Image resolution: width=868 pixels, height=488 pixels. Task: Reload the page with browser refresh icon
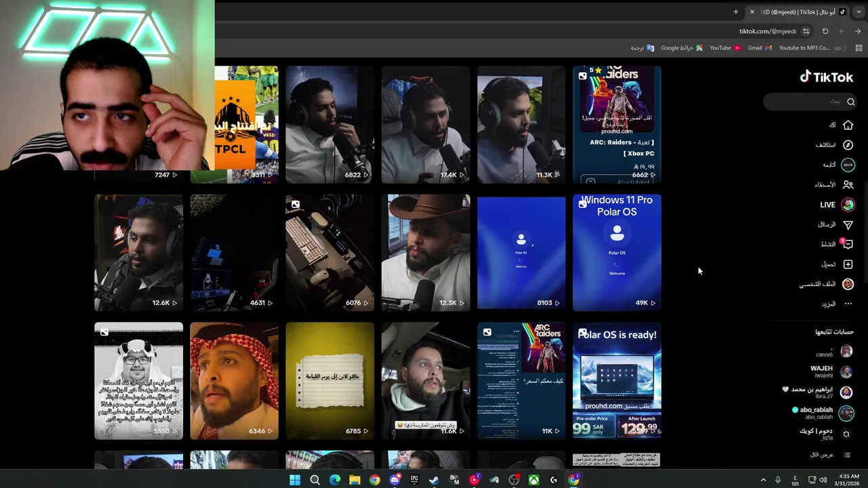tap(825, 31)
